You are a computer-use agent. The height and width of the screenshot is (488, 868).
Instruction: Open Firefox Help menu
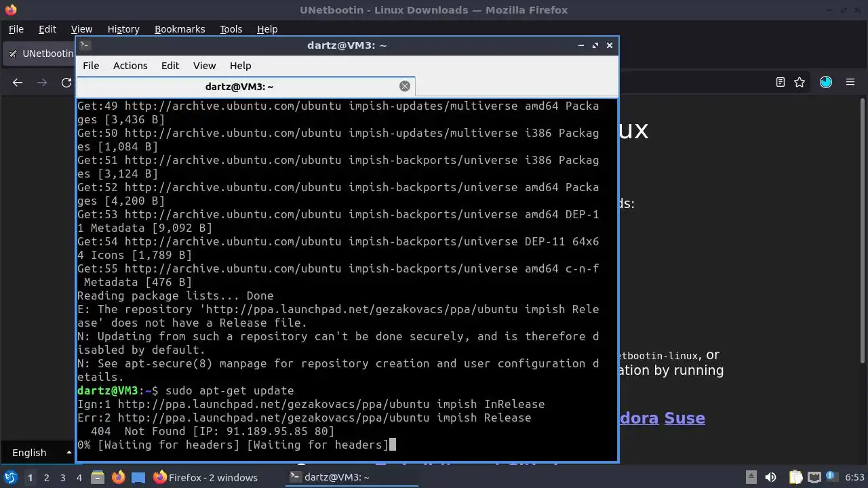267,29
